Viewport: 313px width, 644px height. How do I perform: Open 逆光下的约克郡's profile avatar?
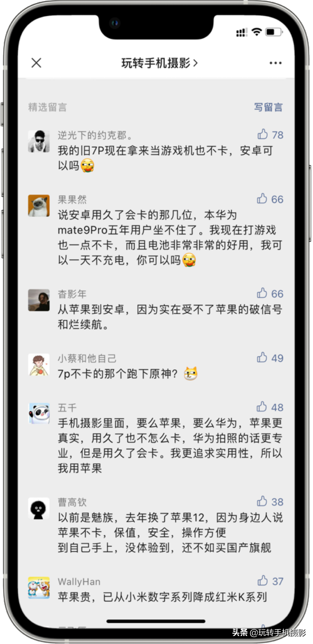point(39,141)
